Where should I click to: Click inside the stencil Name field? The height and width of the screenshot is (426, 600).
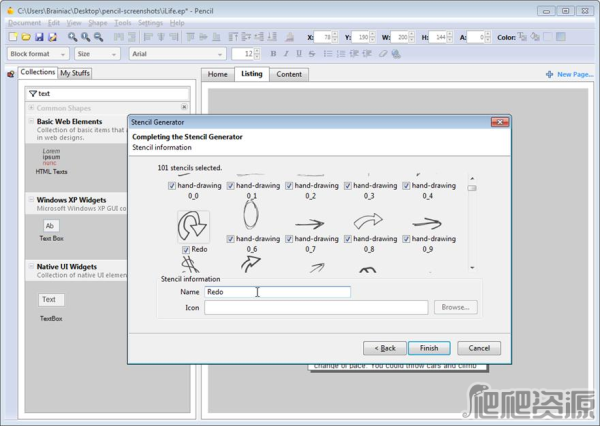(x=277, y=292)
